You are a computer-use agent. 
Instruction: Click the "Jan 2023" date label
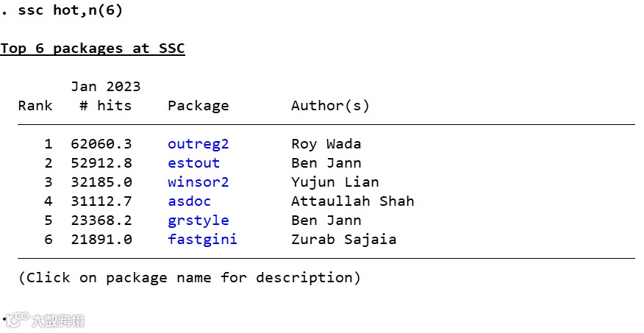[105, 87]
